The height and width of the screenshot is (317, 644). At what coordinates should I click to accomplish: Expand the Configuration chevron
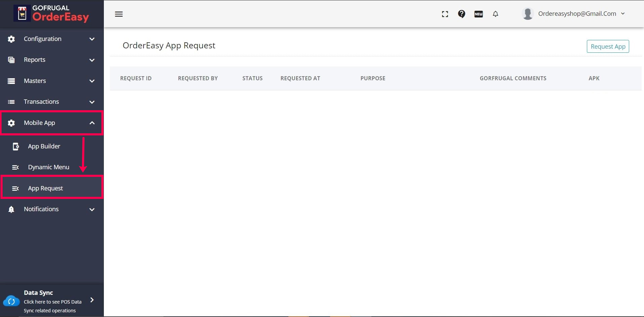tap(92, 39)
